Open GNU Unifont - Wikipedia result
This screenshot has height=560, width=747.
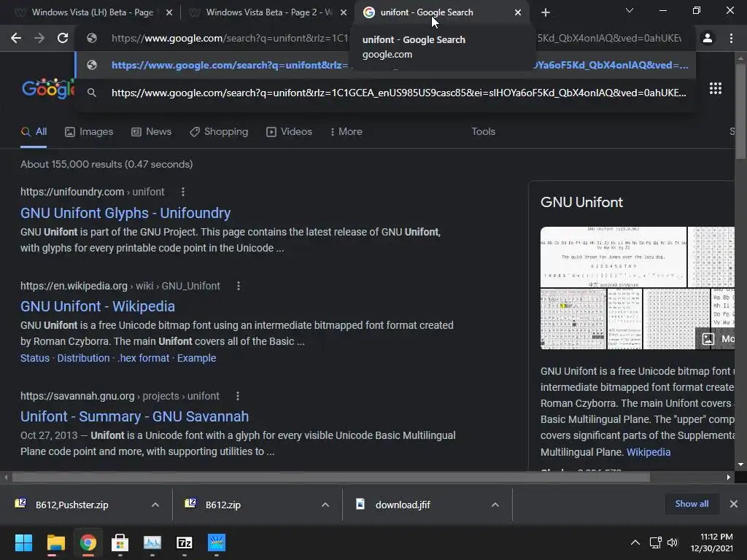coord(98,306)
